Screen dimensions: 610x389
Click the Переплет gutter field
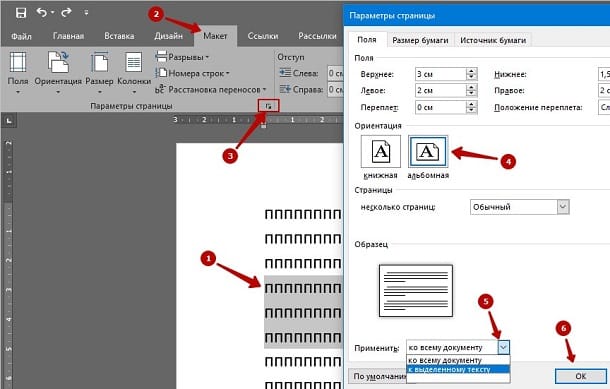(x=440, y=107)
